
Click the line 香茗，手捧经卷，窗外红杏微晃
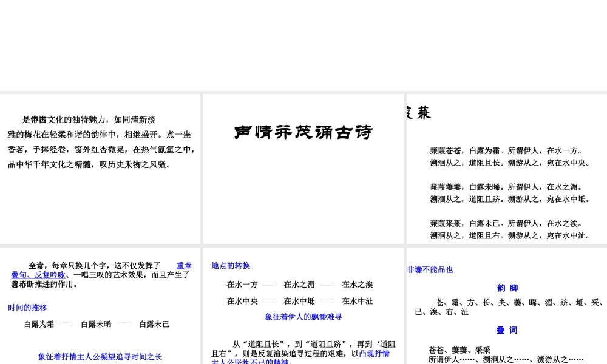coord(101,150)
